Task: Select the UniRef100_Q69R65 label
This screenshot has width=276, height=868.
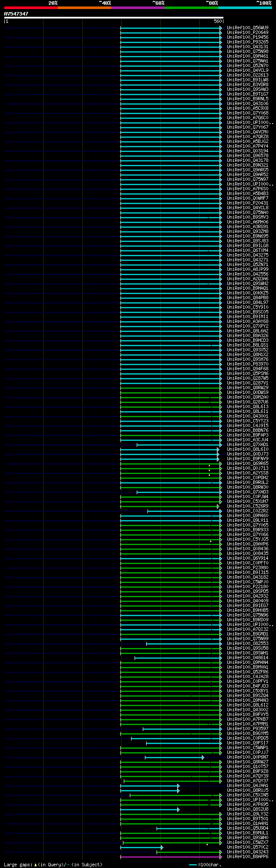Action: [x=248, y=463]
